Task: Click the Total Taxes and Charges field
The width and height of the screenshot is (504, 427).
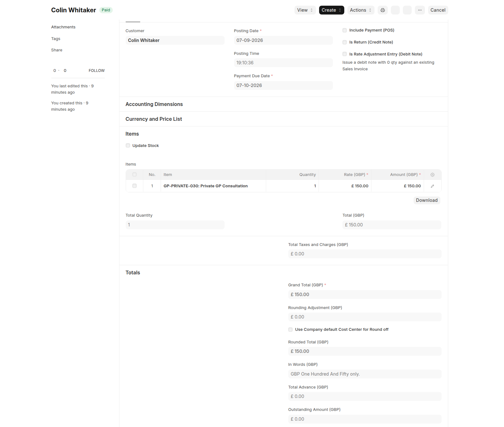Action: pos(365,254)
